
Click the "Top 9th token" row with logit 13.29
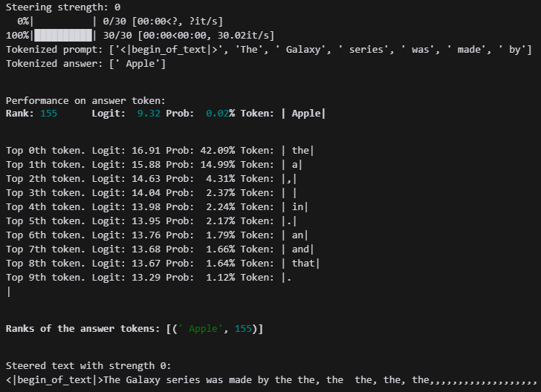tap(149, 278)
